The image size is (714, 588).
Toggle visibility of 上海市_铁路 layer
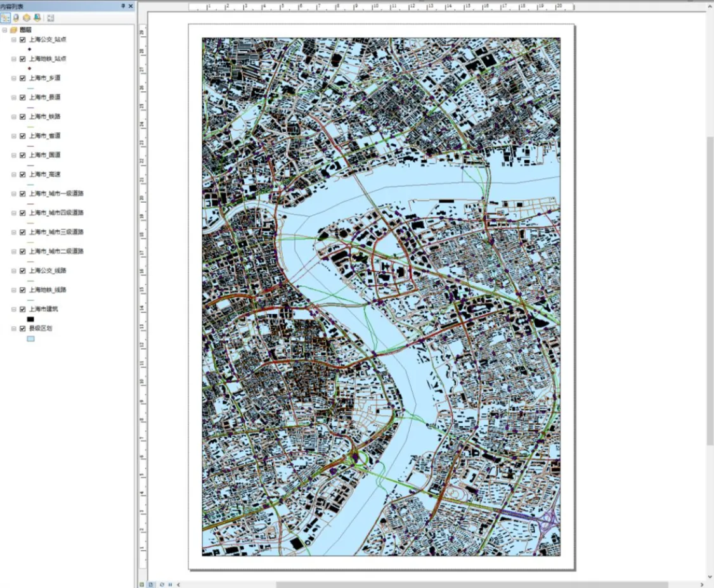(23, 117)
